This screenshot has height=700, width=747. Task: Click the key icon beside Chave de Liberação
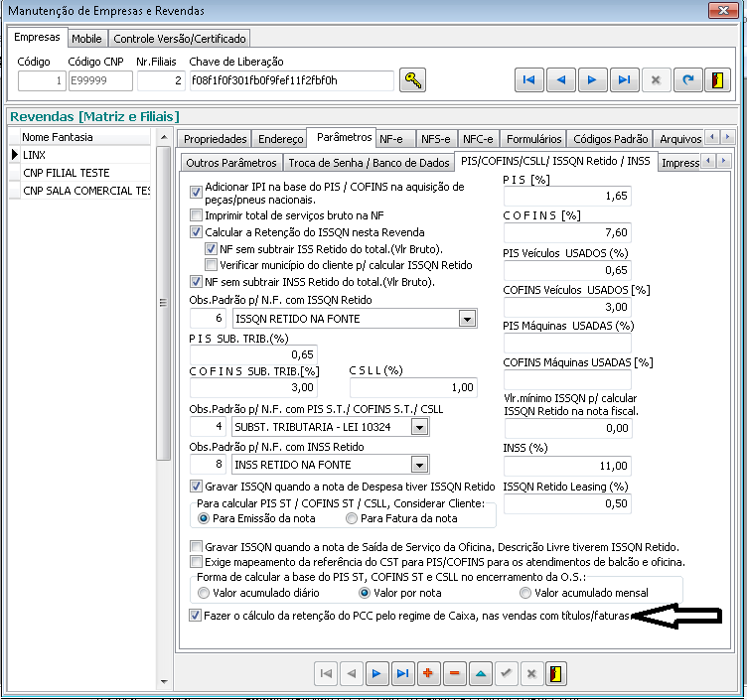coord(412,80)
